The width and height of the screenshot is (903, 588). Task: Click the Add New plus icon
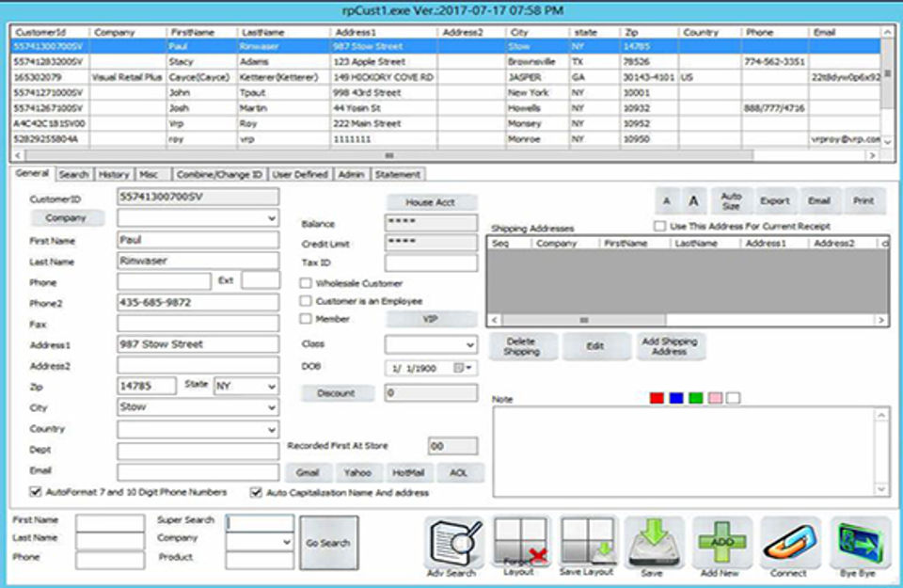click(x=721, y=543)
